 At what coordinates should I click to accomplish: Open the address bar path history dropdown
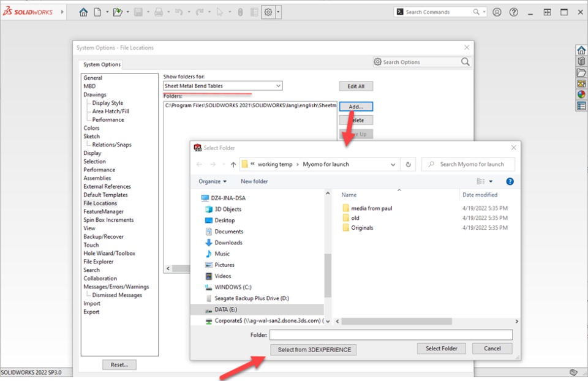click(x=393, y=164)
